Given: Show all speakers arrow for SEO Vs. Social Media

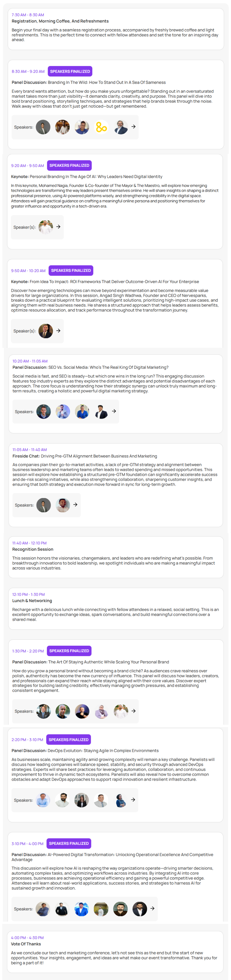Looking at the screenshot, I should (114, 411).
